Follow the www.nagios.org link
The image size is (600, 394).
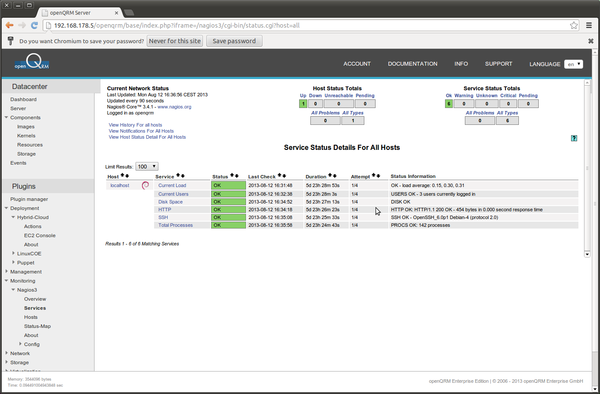pyautogui.click(x=174, y=107)
